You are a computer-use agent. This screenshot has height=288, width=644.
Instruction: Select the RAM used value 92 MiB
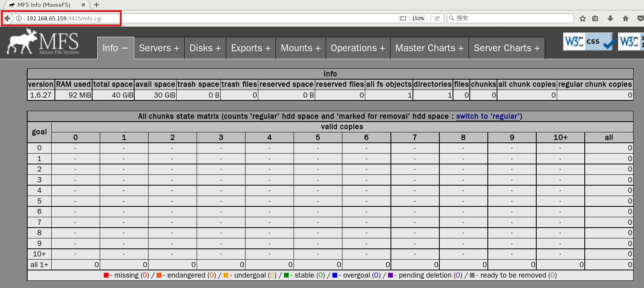pos(80,95)
